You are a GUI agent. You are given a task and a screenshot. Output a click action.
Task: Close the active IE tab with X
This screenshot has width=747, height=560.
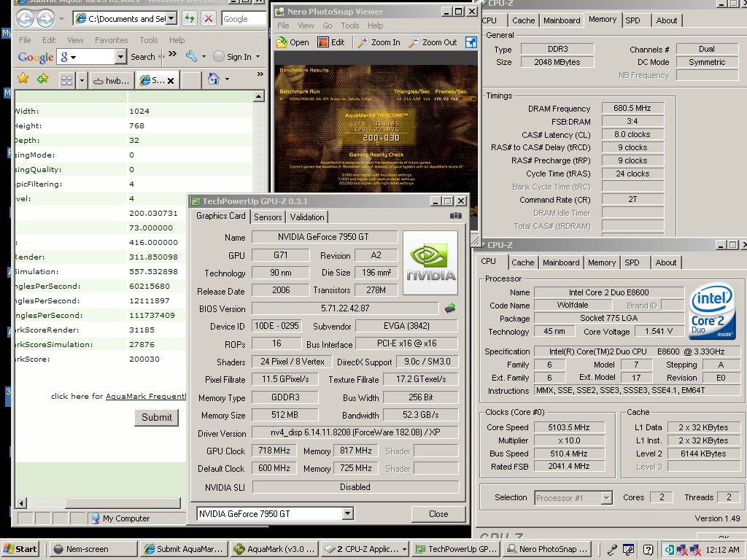click(171, 81)
